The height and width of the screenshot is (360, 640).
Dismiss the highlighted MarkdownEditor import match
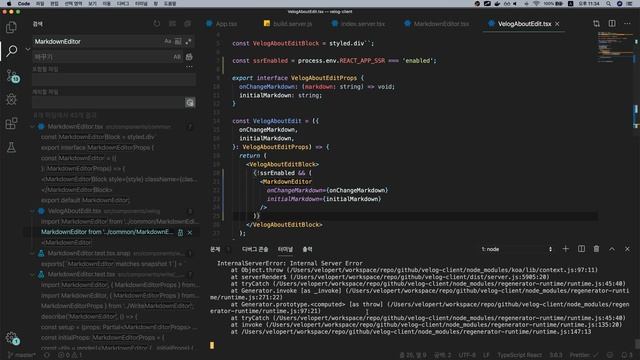190,232
